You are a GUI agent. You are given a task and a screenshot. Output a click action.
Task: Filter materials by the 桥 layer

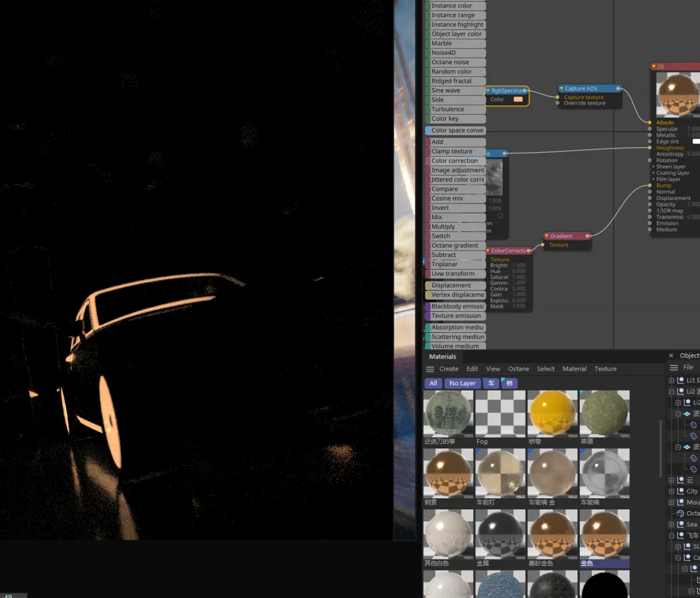[509, 383]
